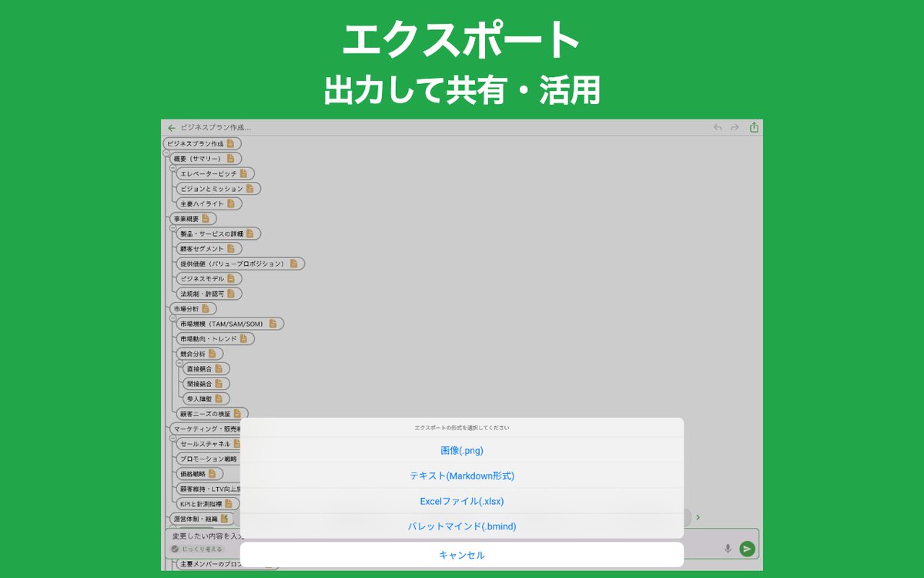Tap the microphone voice input icon
The height and width of the screenshot is (578, 924).
coord(728,549)
